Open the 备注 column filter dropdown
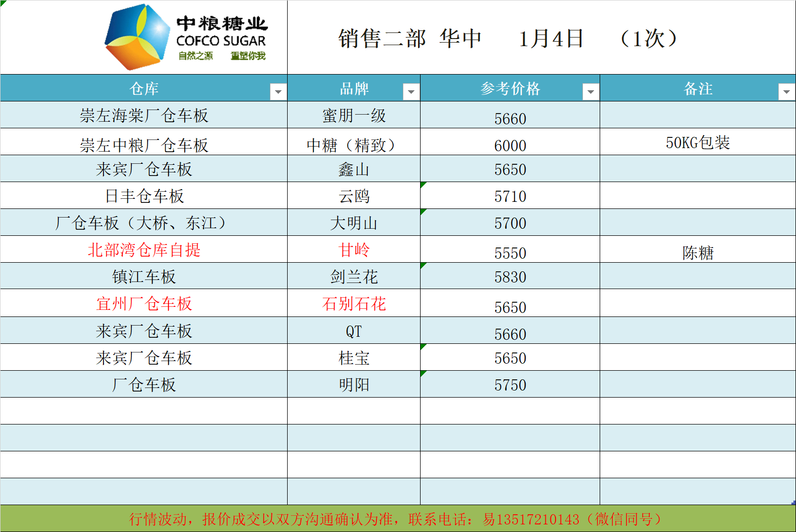The image size is (796, 532). [786, 92]
